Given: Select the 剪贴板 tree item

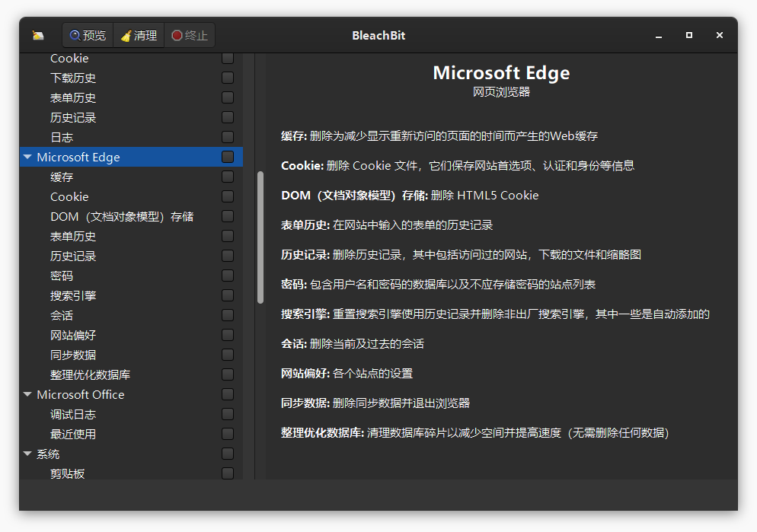Looking at the screenshot, I should pos(68,473).
